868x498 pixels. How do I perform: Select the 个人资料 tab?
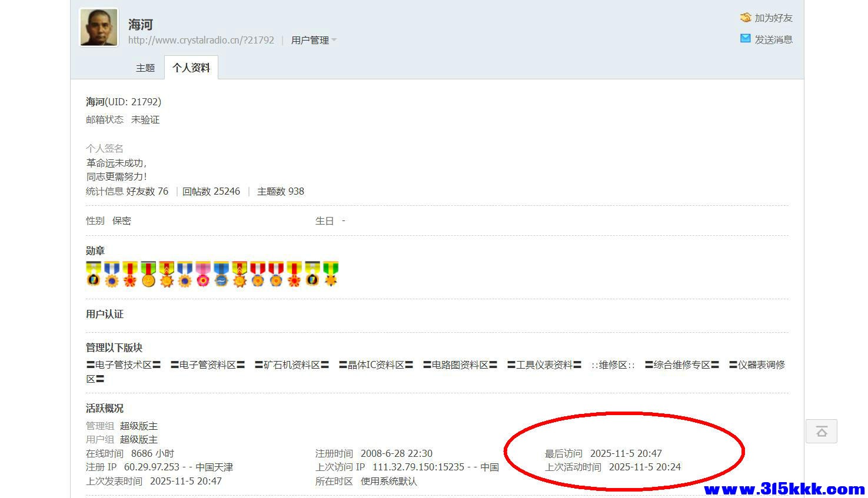[191, 68]
